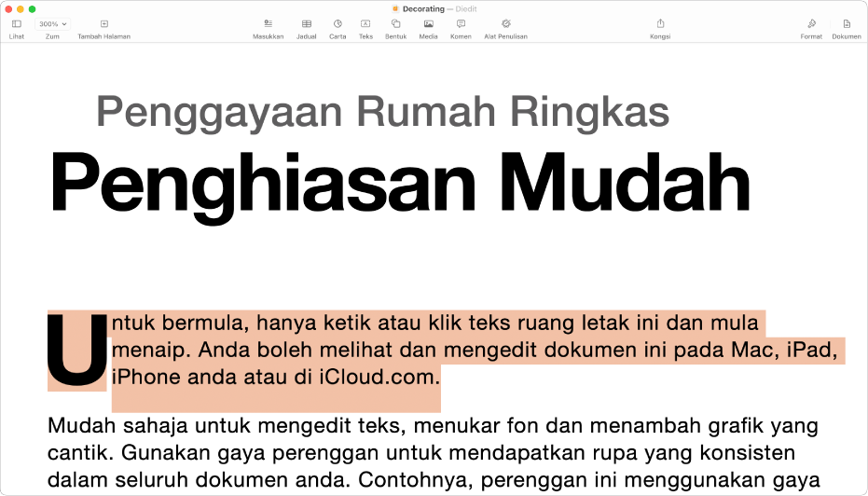The image size is (868, 496).
Task: Click the word iCloud.com in the highlighted paragraph
Action: tap(379, 377)
